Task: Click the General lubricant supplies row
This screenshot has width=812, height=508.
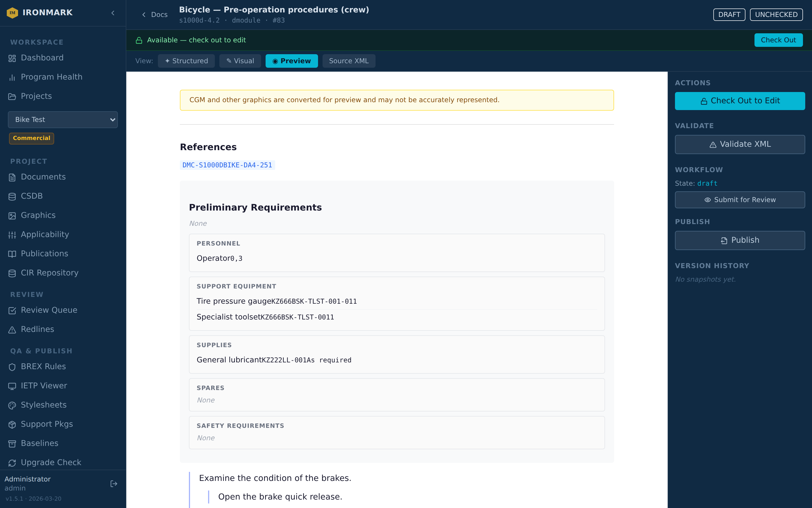Action: (x=397, y=360)
